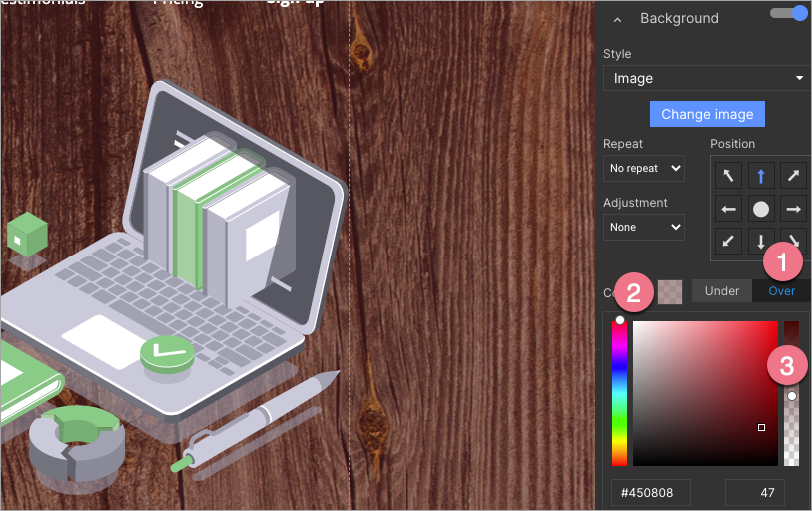Open the Adjustment dropdown set to None
Viewport: 812px width, 511px height.
point(644,227)
